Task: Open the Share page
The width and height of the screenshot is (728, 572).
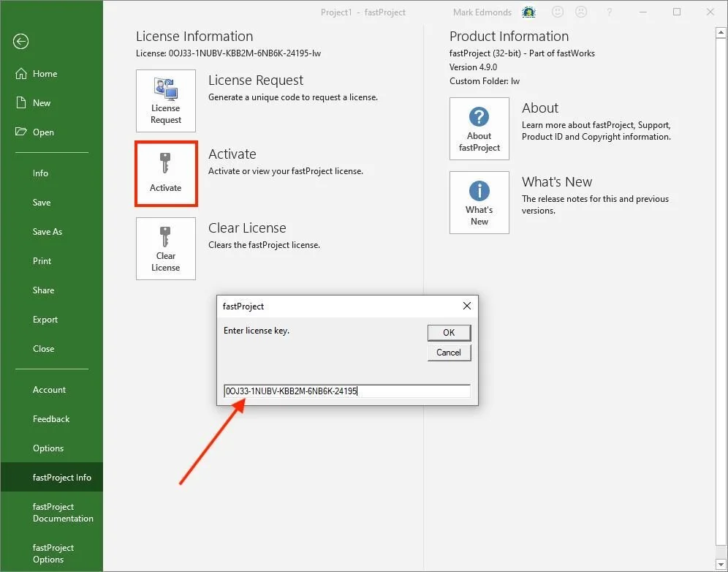Action: click(x=43, y=290)
